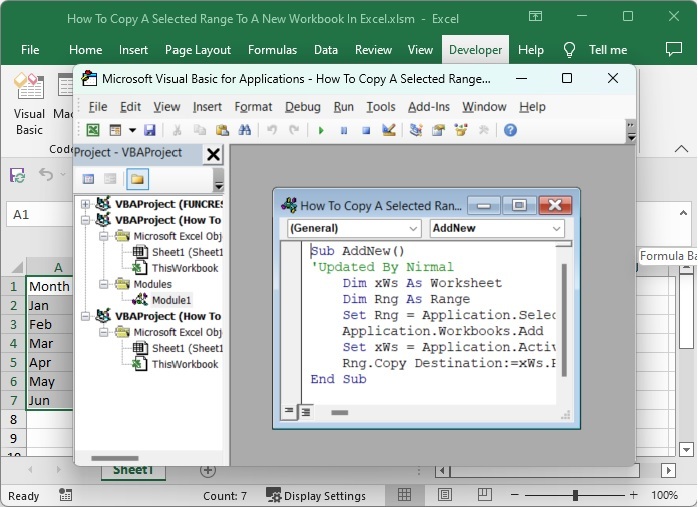698x507 pixels.
Task: Click View Microsoft Excel icon in VBA toolbar
Action: (93, 130)
